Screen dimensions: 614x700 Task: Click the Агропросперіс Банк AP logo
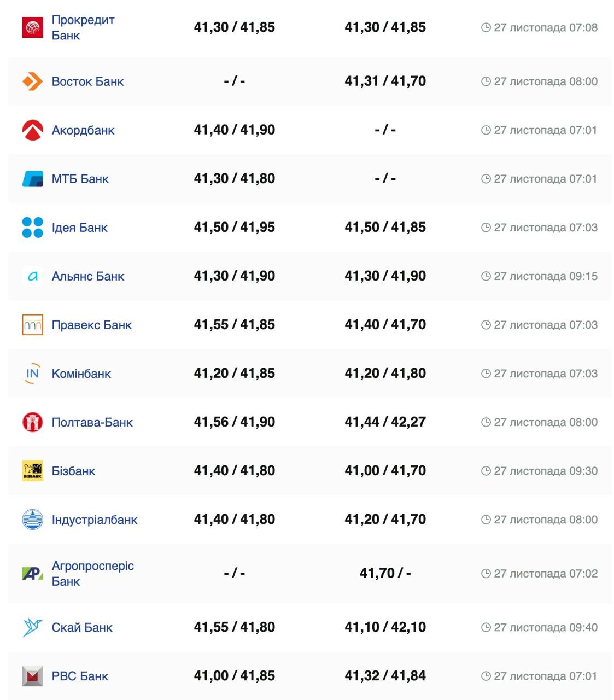tap(32, 573)
